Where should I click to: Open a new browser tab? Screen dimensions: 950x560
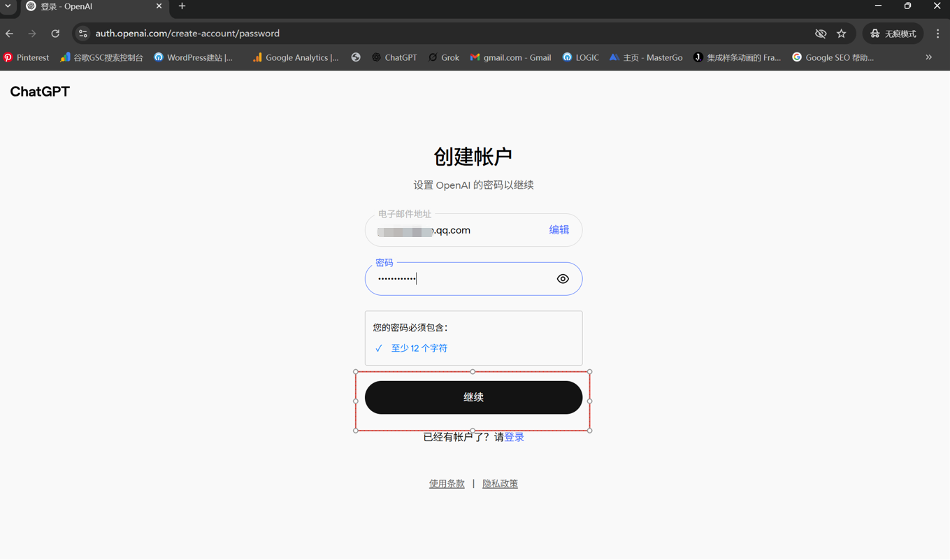(182, 6)
